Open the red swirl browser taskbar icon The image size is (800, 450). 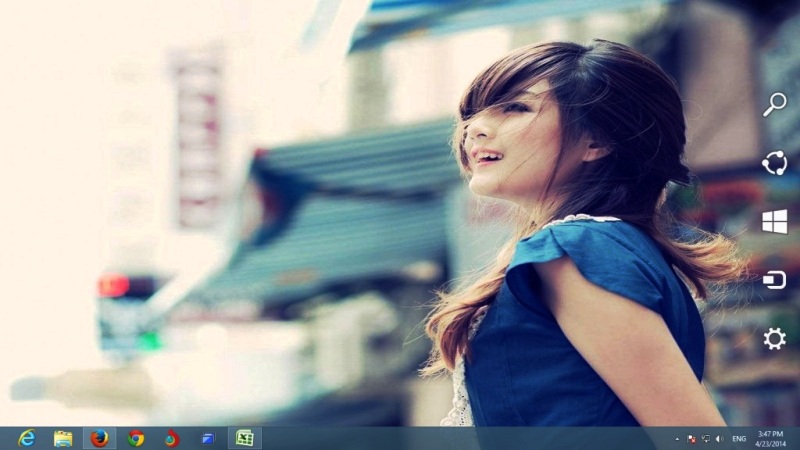(172, 438)
